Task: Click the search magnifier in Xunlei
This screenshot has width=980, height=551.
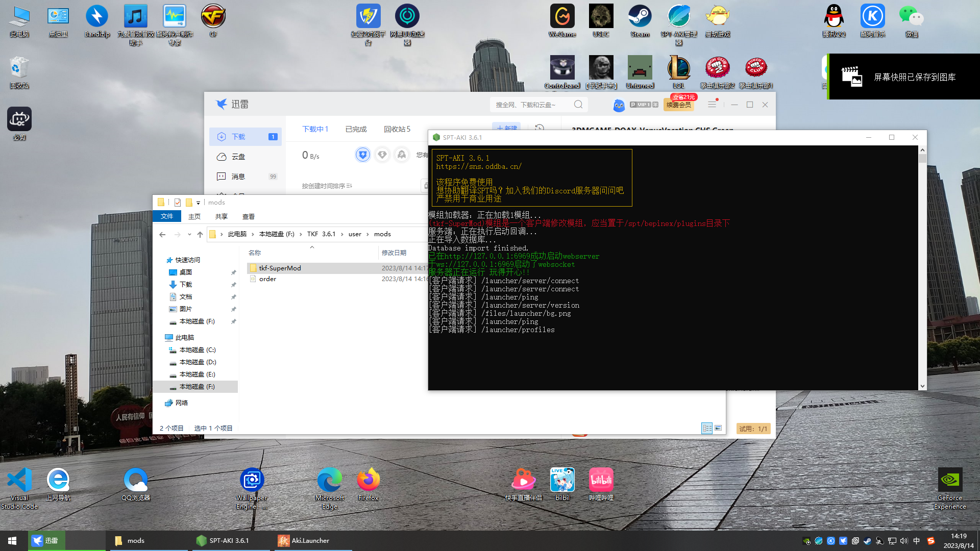Action: coord(578,105)
